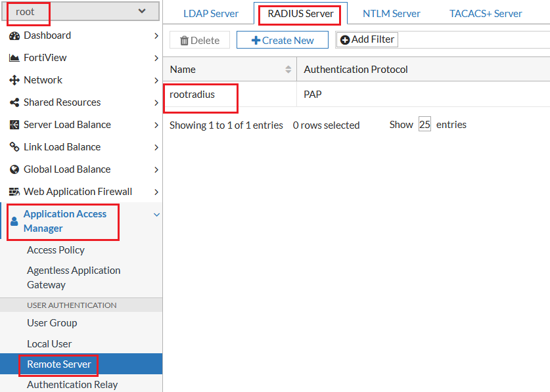This screenshot has width=550, height=392.
Task: Open the root VDOM dropdown
Action: tap(81, 11)
